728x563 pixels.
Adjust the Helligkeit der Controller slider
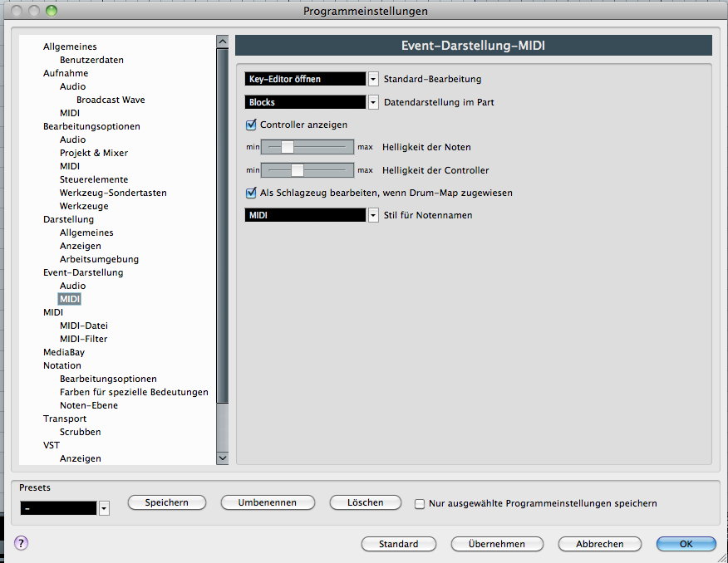pyautogui.click(x=298, y=170)
